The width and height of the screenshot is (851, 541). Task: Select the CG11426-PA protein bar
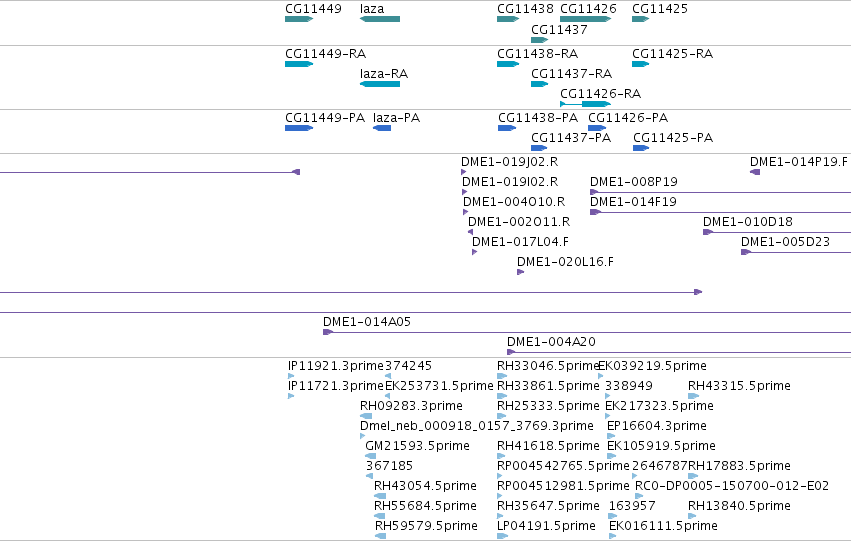(x=597, y=128)
